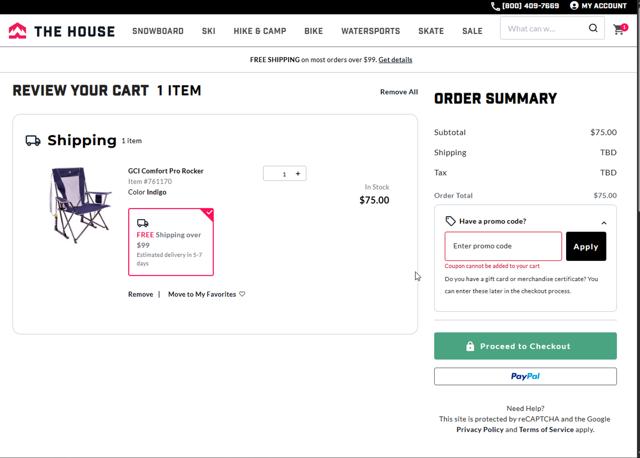Click the page vertical scrollbar
This screenshot has width=640, height=458.
pyautogui.click(x=638, y=229)
